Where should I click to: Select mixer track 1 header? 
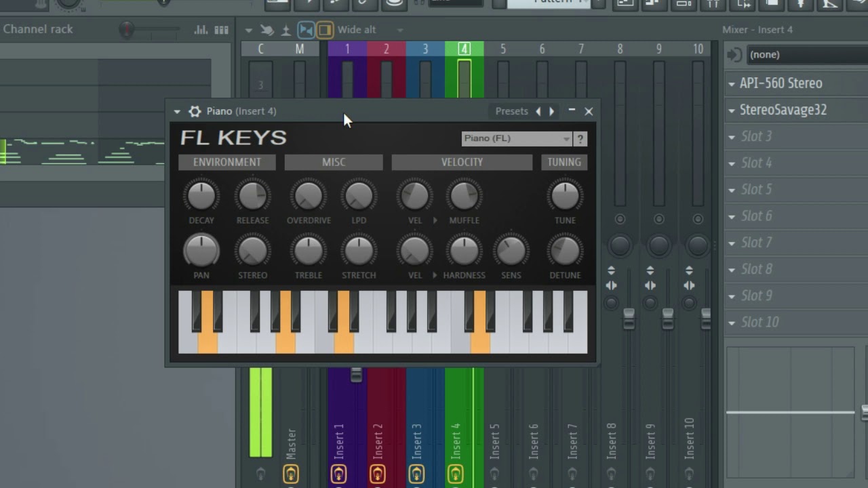(x=347, y=49)
